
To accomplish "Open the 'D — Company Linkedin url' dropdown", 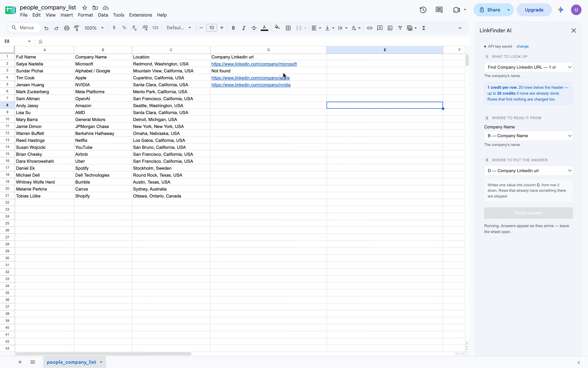I will click(528, 171).
